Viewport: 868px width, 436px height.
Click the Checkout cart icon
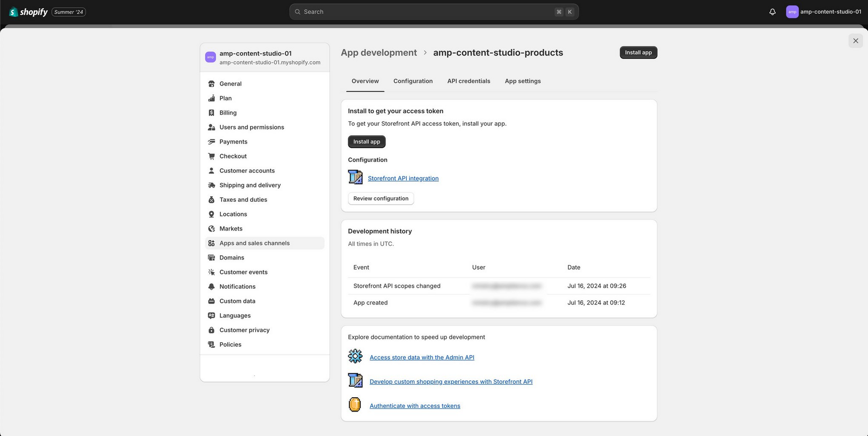tap(211, 156)
